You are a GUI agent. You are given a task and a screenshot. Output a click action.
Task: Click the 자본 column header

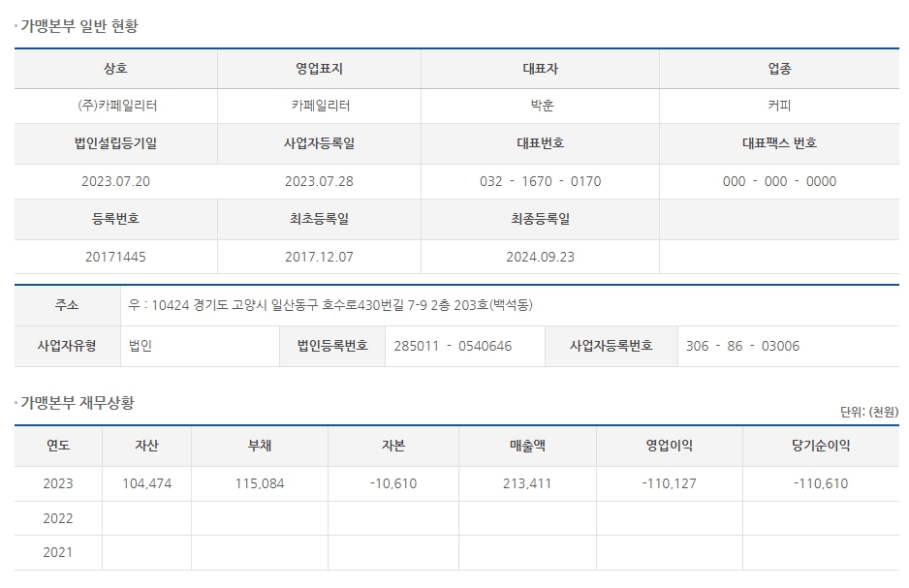coord(393,446)
